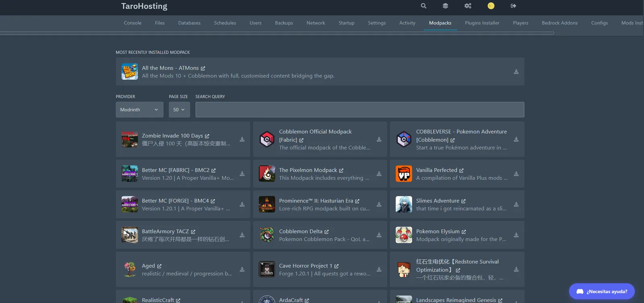This screenshot has height=303, width=644.
Task: Download Prominence II: Hasturian Era
Action: click(x=379, y=204)
